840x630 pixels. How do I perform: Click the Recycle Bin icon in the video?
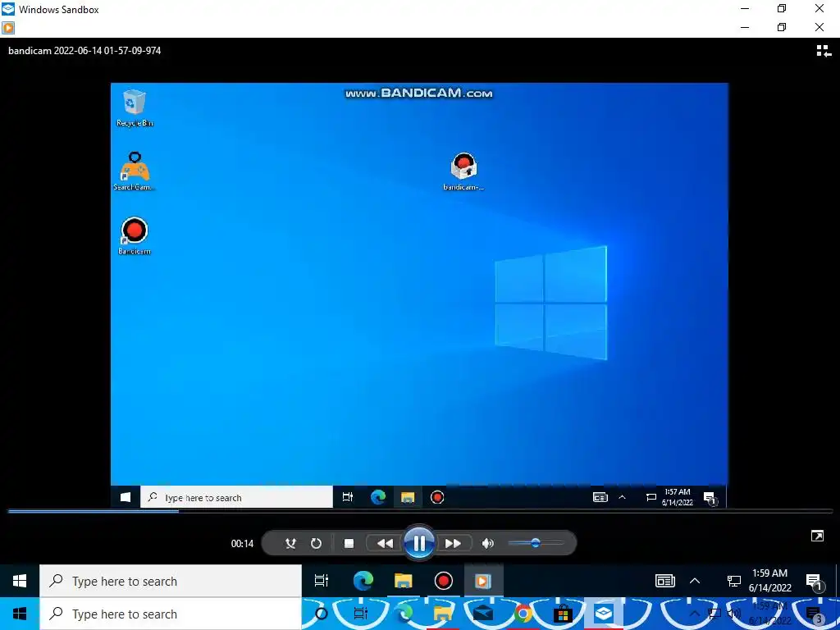click(134, 107)
